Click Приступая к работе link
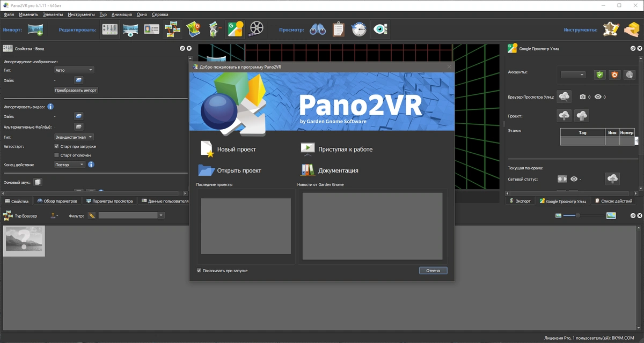The image size is (644, 343). pos(345,150)
